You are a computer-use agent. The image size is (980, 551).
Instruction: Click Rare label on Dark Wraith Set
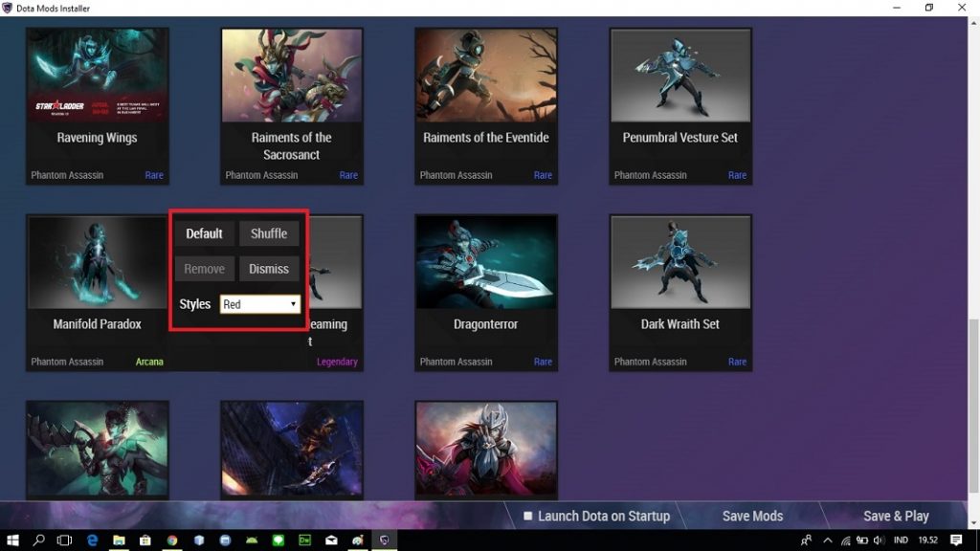coord(738,362)
